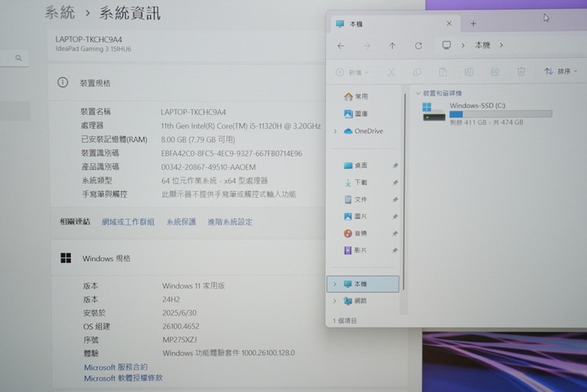Click the navigation pane scrollbar
The image size is (587, 392).
pyautogui.click(x=404, y=191)
